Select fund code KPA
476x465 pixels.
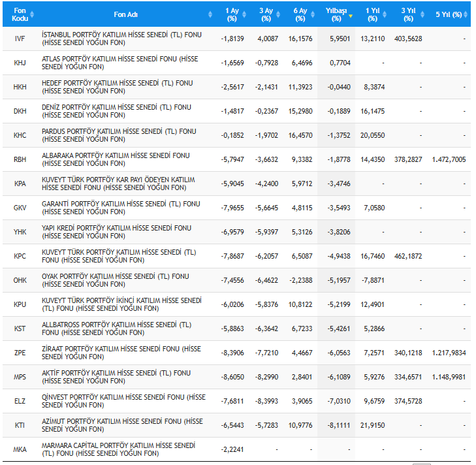[20, 184]
